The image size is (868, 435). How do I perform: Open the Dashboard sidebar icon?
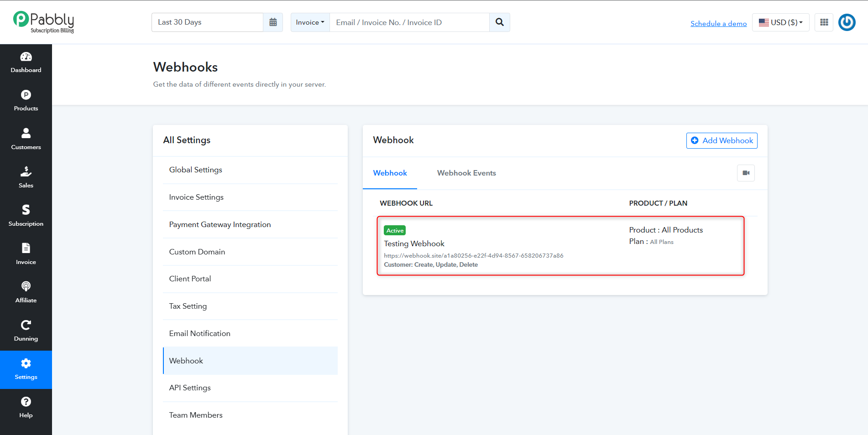click(x=26, y=63)
